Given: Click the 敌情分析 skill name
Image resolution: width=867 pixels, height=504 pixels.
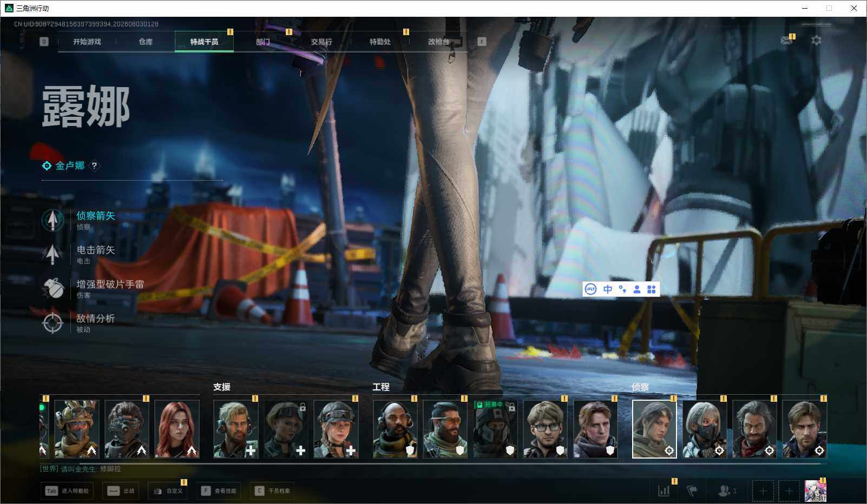Looking at the screenshot, I should click(96, 318).
